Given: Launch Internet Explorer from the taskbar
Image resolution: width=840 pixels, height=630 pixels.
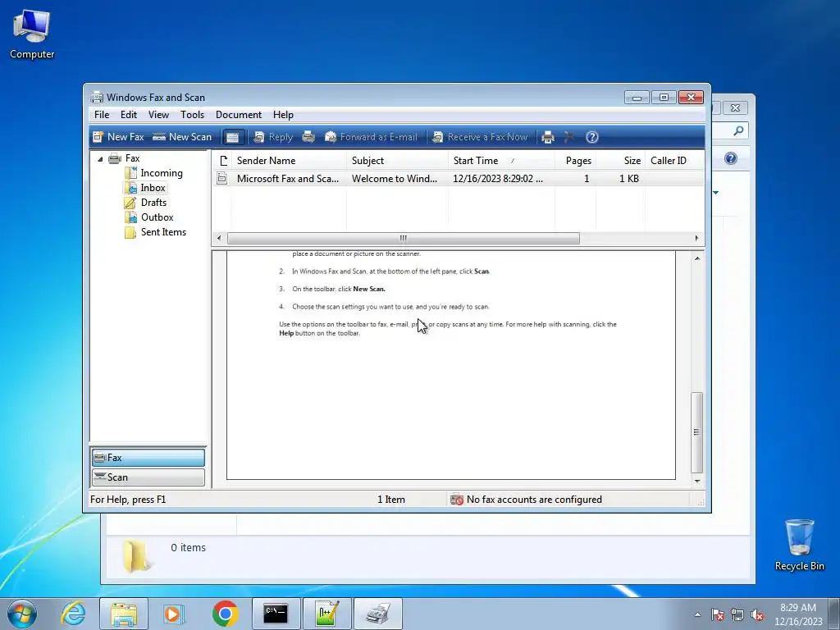Looking at the screenshot, I should pyautogui.click(x=73, y=614).
